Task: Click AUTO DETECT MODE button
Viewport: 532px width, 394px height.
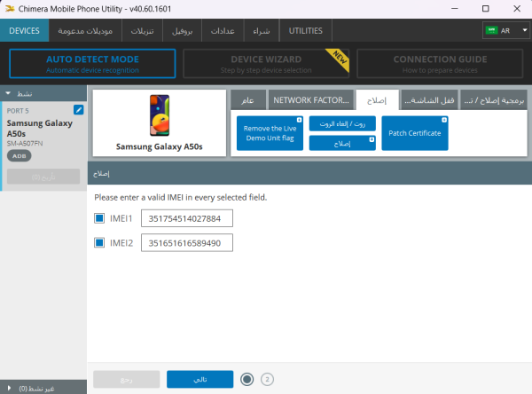Action: (92, 64)
